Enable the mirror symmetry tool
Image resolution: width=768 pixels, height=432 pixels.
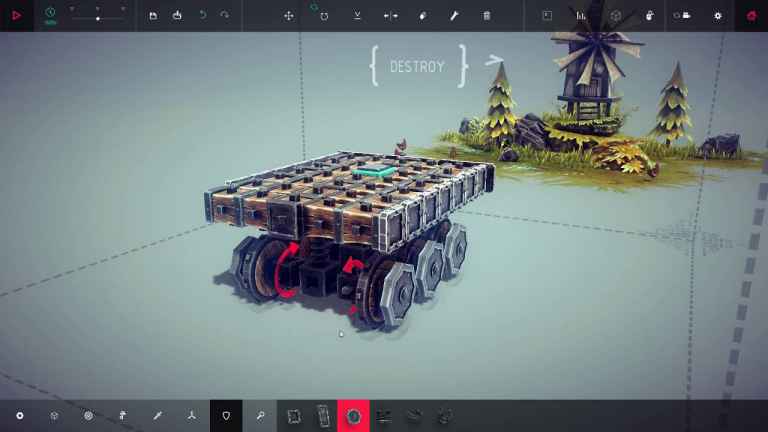(390, 16)
